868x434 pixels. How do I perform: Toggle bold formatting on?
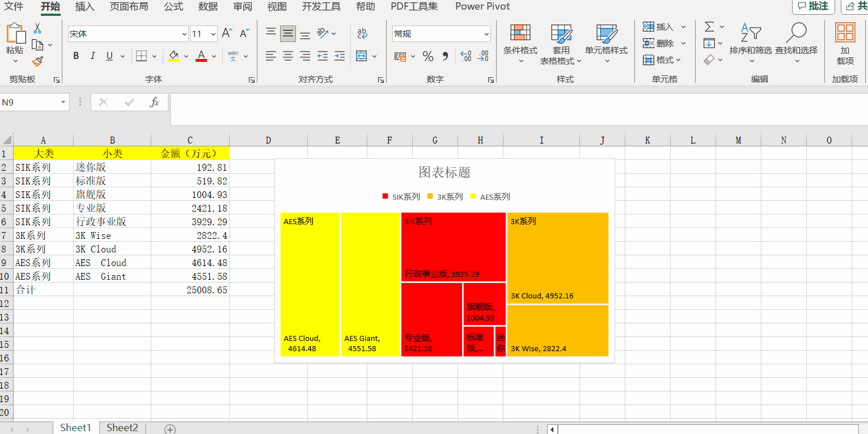coord(75,56)
